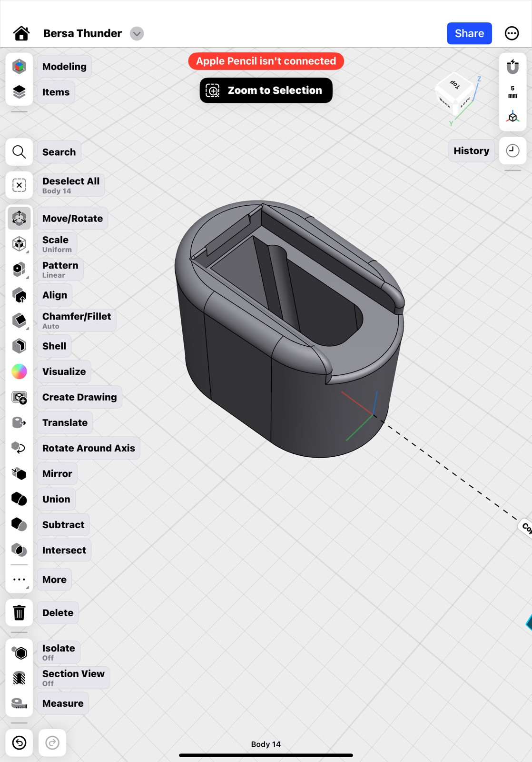Click the Share button
The width and height of the screenshot is (532, 762).
click(469, 33)
